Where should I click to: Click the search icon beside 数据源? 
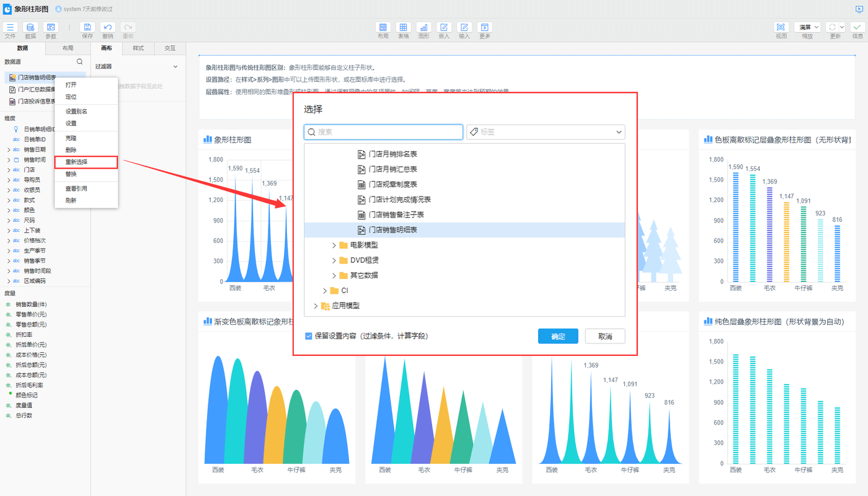[79, 62]
